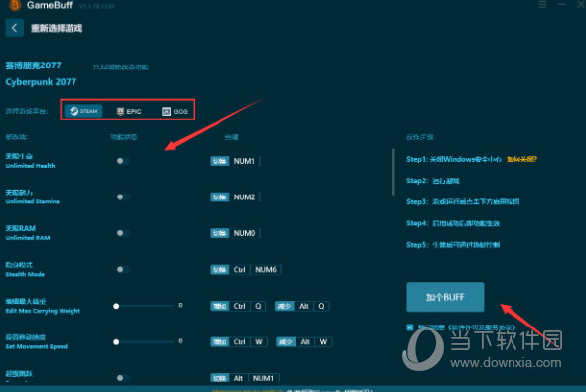Click Alt NUM1 hotkey in the last row
The width and height of the screenshot is (586, 392).
coord(254,378)
